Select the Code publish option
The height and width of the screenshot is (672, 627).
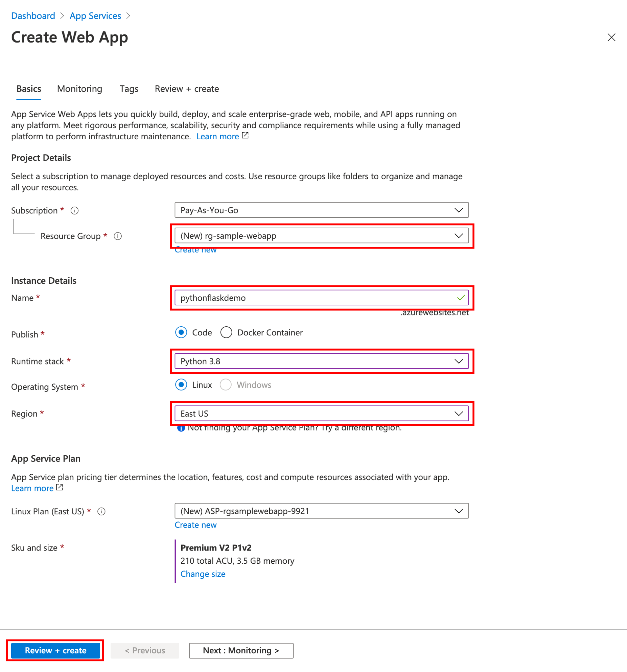181,332
